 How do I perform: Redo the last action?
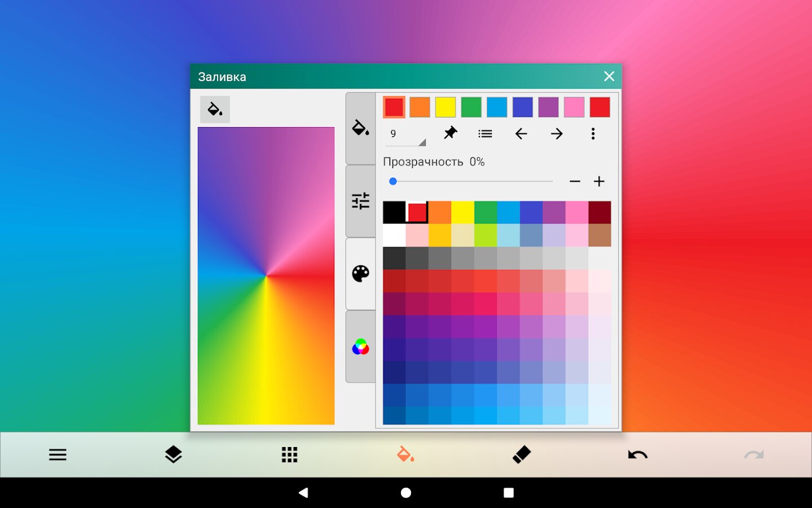[x=754, y=455]
